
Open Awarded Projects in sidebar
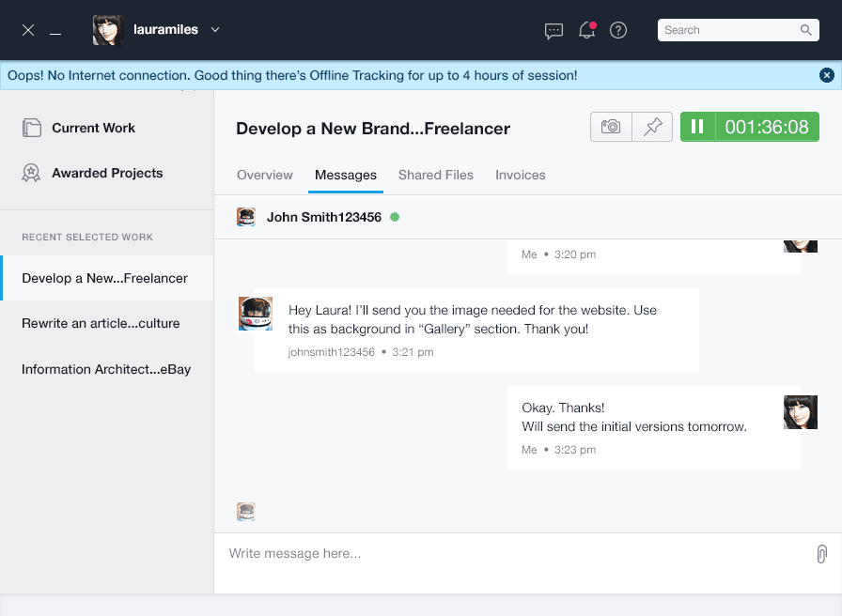pos(107,173)
